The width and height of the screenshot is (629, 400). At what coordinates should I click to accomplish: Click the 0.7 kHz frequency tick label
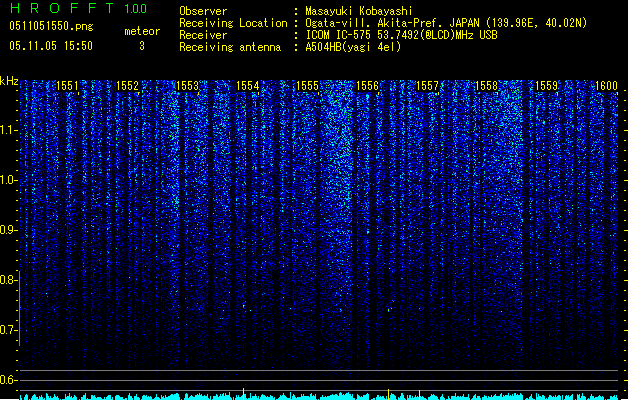tap(7, 330)
